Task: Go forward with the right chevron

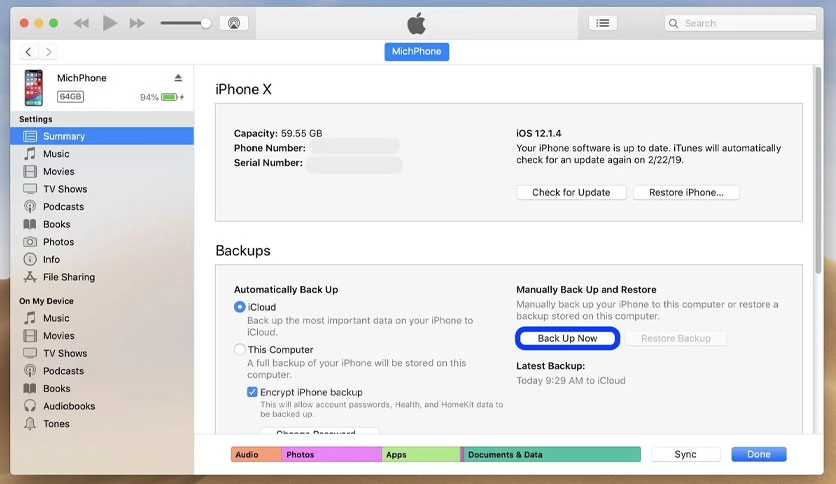Action: pos(49,52)
